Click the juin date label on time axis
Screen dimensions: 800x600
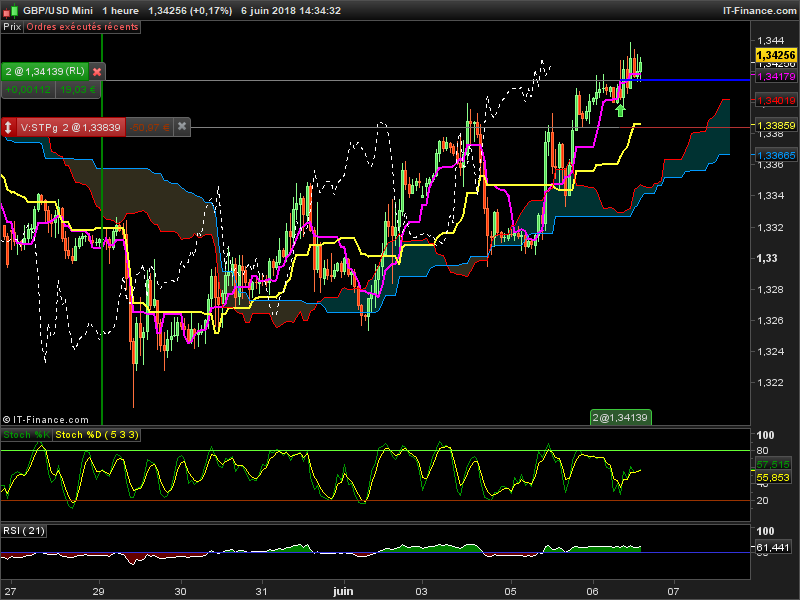click(343, 591)
